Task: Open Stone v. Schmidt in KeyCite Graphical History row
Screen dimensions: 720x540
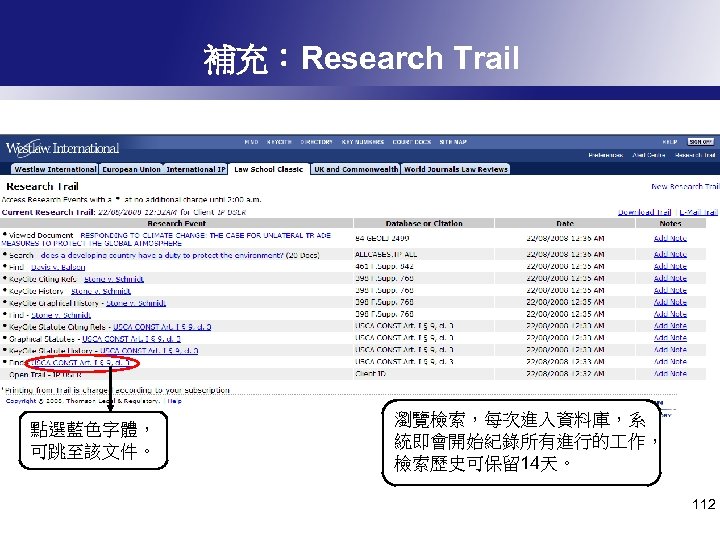Action: tap(136, 303)
